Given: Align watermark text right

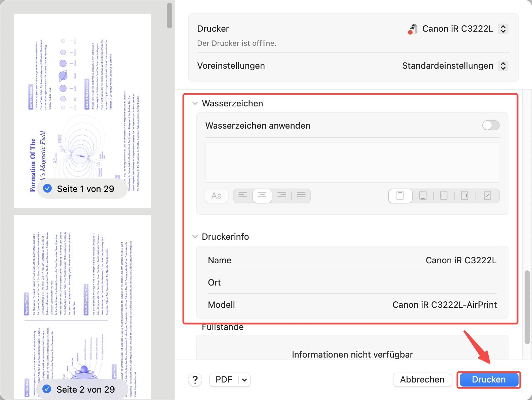Looking at the screenshot, I should pyautogui.click(x=282, y=196).
